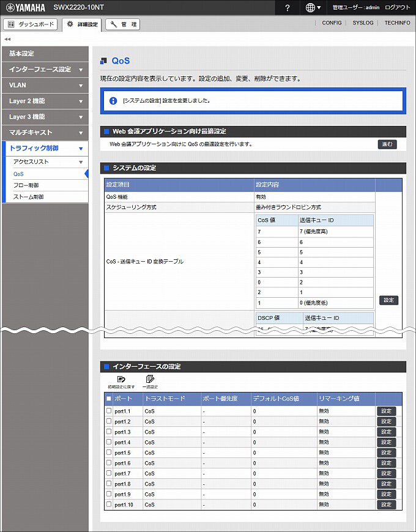The image size is (416, 532).
Task: Click 設定 button for port1.2
Action: 387,421
